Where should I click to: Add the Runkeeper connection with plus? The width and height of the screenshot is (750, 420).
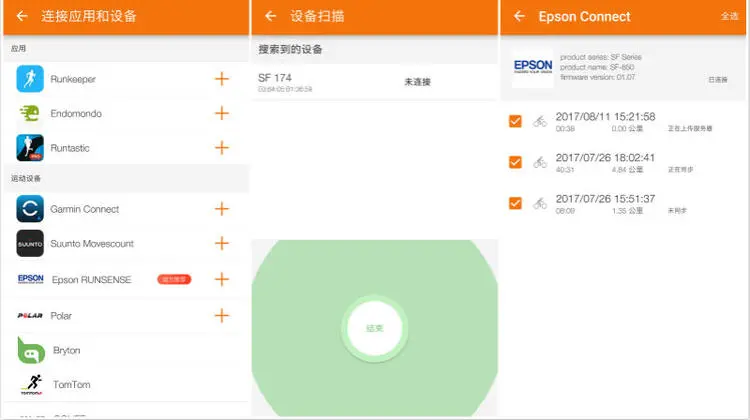221,79
